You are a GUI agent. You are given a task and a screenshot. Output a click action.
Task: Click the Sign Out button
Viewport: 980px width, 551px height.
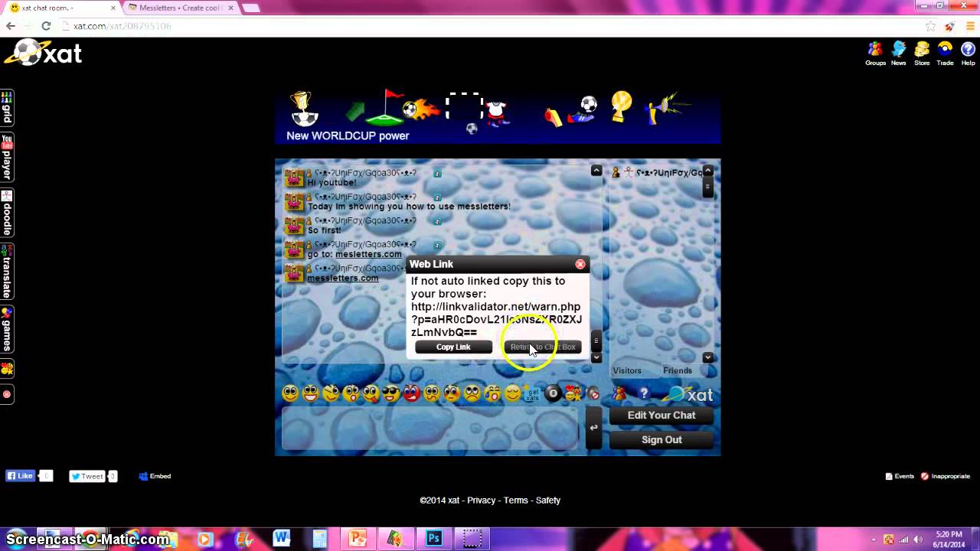(661, 440)
